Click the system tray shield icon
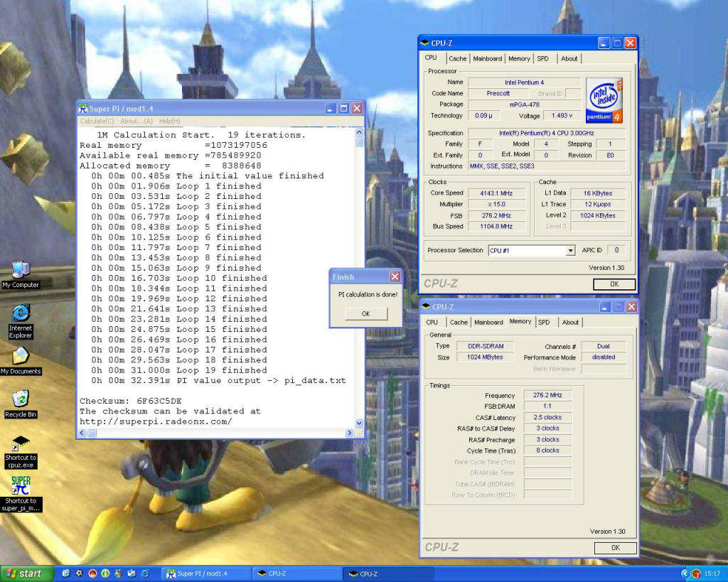The height and width of the screenshot is (582, 728). coord(697,573)
